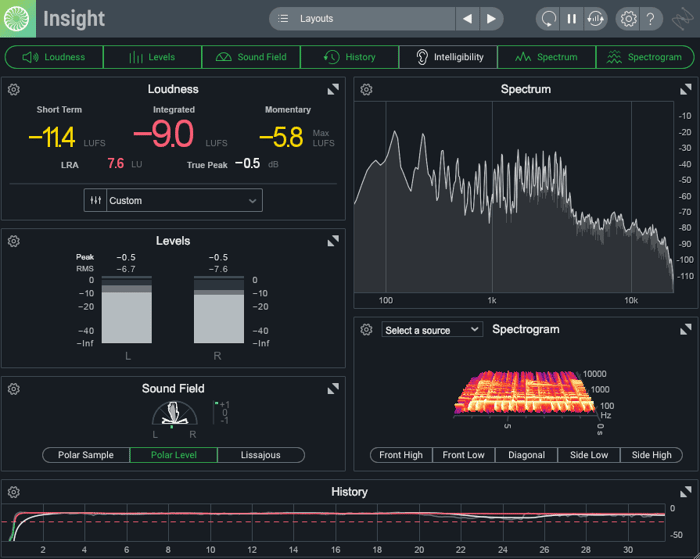
Task: Toggle the Levels module tab
Action: pyautogui.click(x=152, y=57)
